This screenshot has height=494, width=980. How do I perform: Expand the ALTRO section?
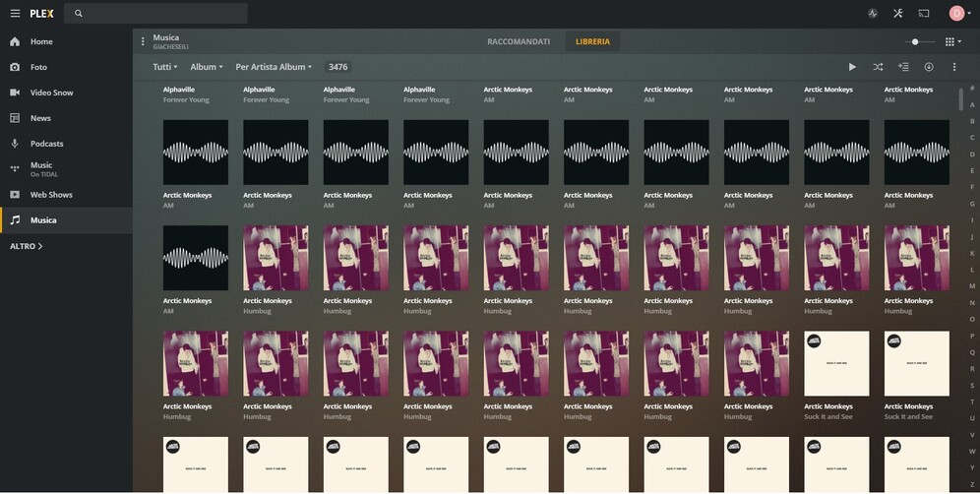(27, 246)
